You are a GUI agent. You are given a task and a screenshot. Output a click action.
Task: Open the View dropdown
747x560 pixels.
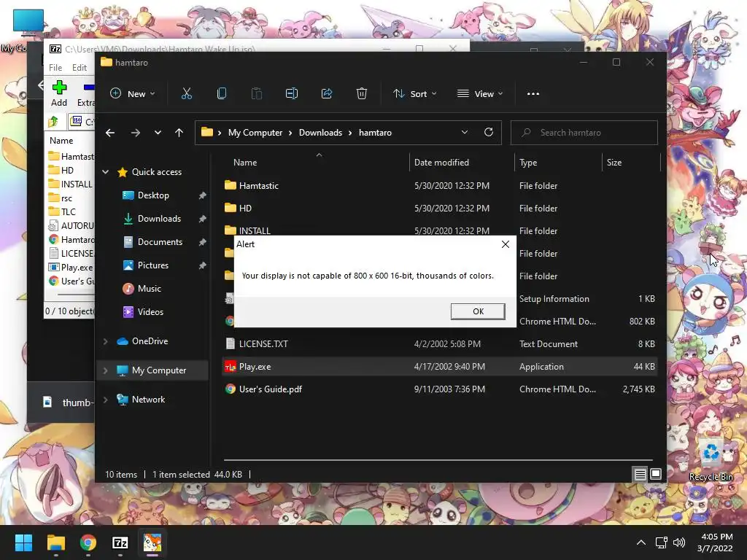[480, 94]
